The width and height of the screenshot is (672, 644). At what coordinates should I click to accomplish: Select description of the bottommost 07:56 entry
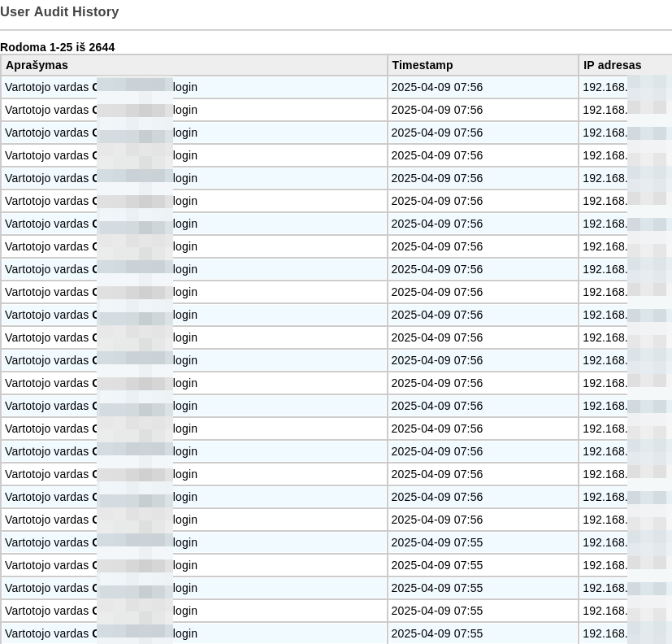(x=101, y=520)
